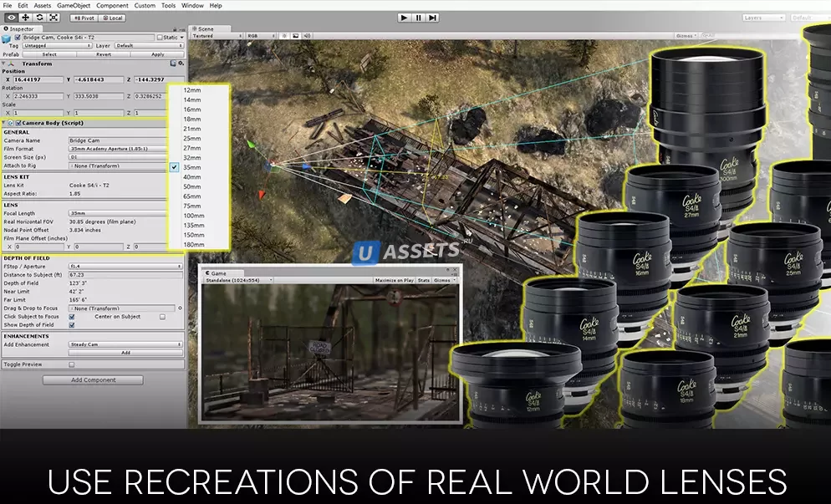This screenshot has width=831, height=504.
Task: Toggle the Static checkbox
Action: tap(160, 37)
